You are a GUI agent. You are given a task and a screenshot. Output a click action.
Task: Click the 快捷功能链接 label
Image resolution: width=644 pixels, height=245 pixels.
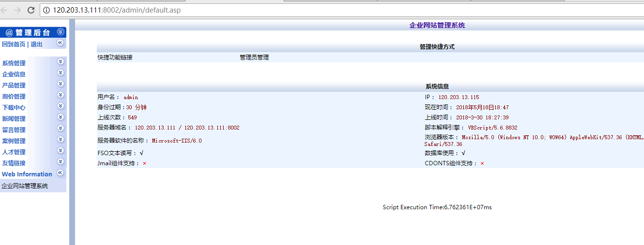click(115, 58)
